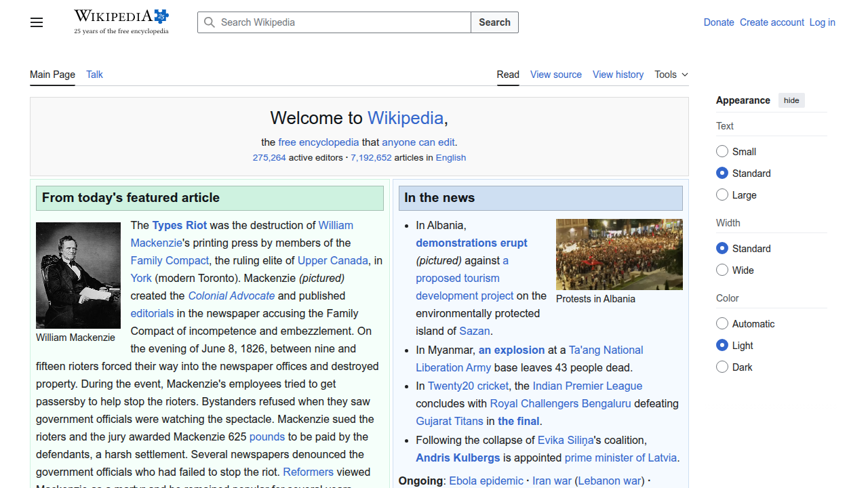
Task: Click the Evika Siliņa link
Action: click(x=566, y=440)
